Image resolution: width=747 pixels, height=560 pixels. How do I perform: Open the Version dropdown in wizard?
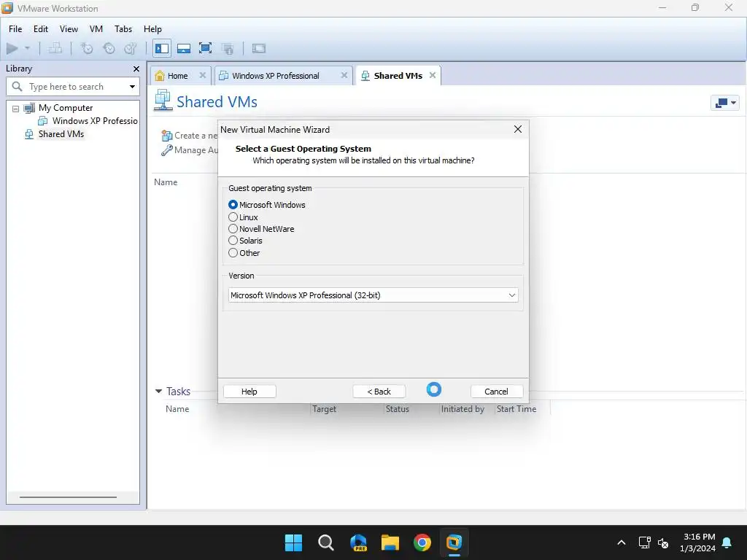(373, 295)
